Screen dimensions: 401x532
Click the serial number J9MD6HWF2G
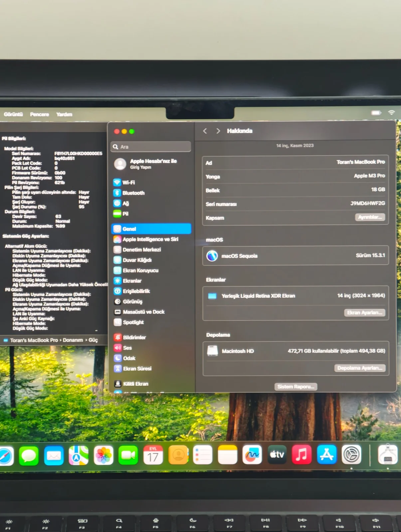point(367,203)
